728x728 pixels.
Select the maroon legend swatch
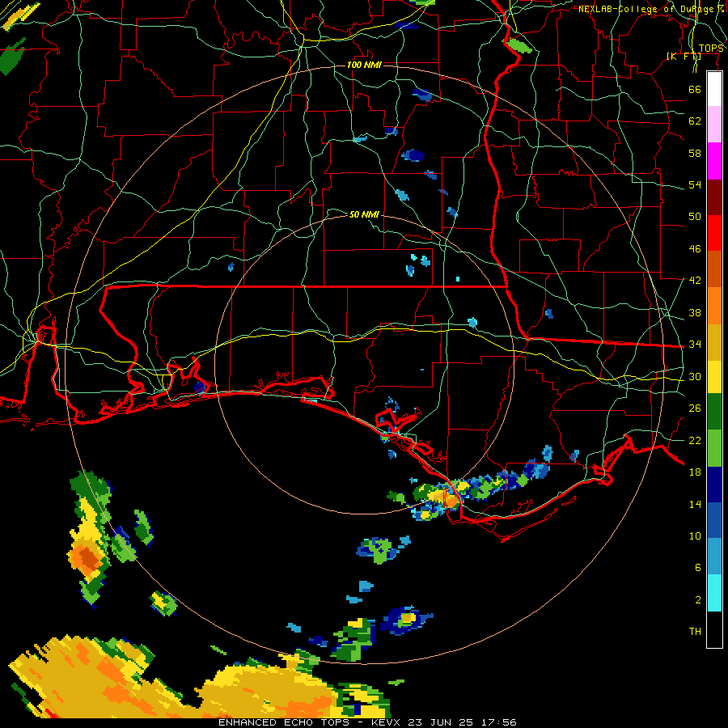pos(714,197)
